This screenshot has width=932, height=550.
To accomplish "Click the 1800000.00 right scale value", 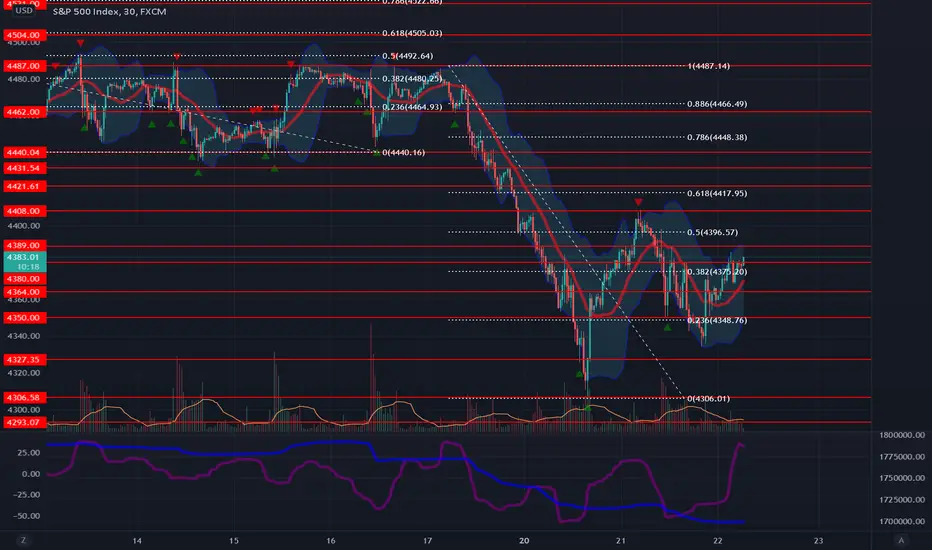I will click(x=902, y=435).
